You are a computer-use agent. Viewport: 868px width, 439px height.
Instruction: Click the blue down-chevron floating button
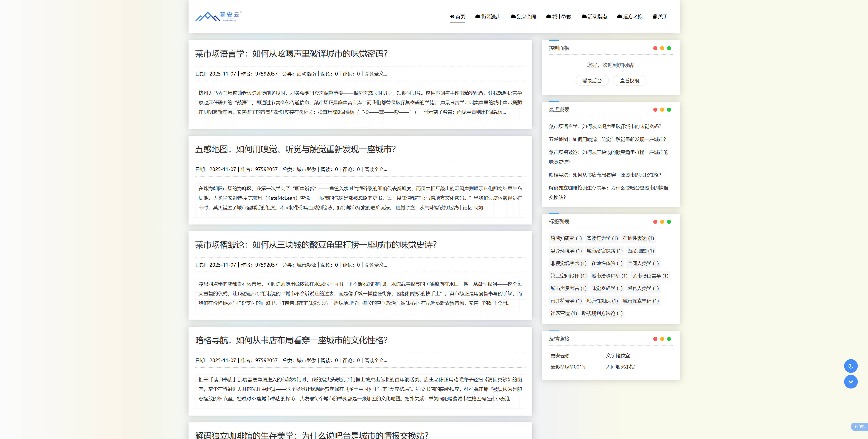tap(850, 382)
